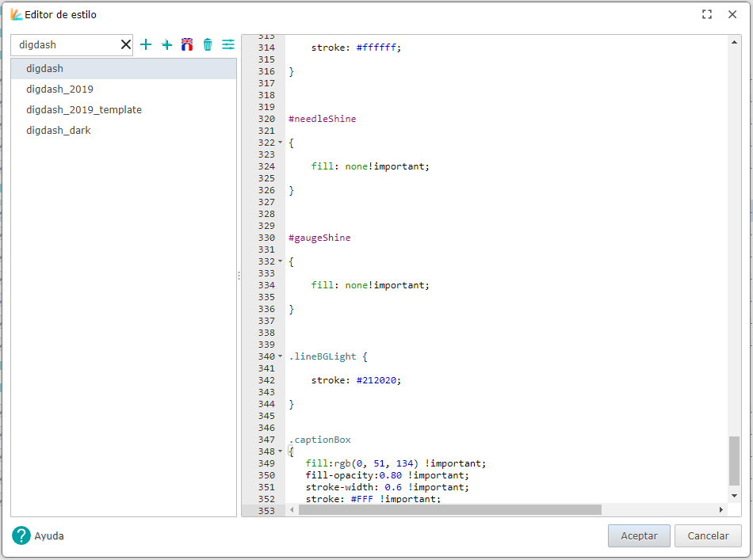Click the Cancelar button
Screen dimensions: 753x560
[708, 535]
